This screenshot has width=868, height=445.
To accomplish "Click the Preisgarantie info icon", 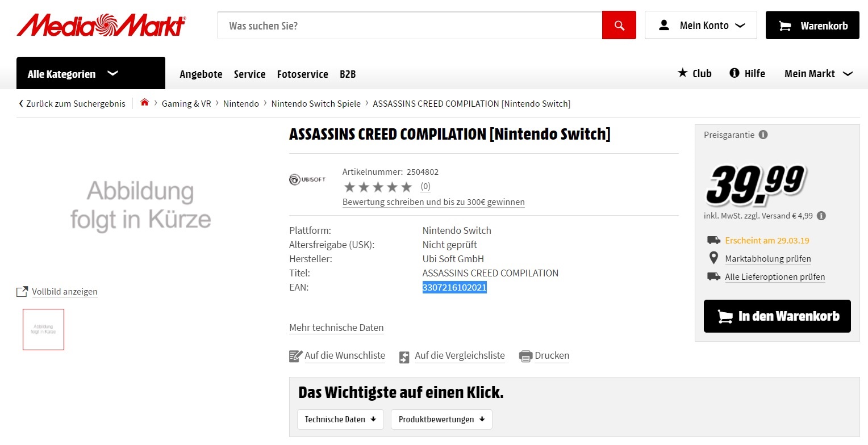I will [763, 135].
